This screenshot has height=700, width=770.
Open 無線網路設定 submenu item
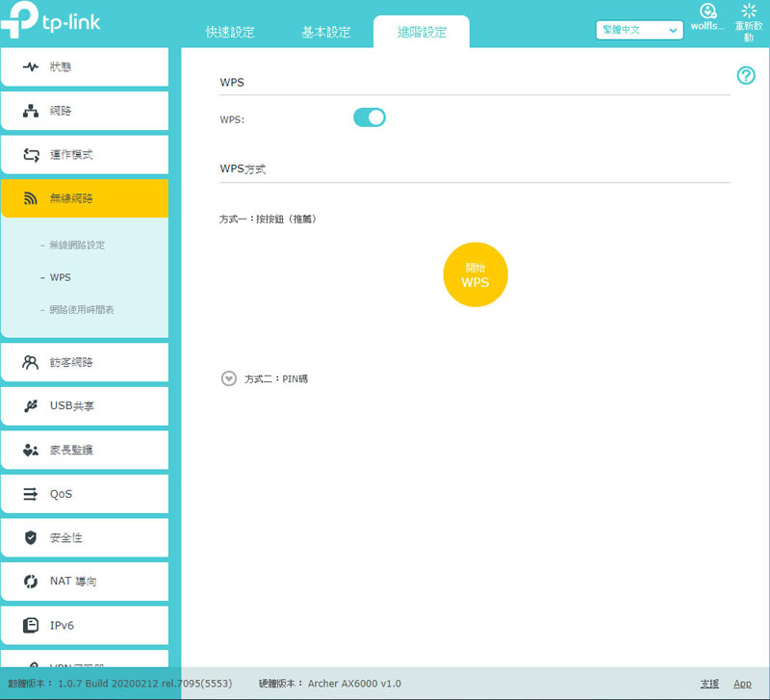[77, 246]
